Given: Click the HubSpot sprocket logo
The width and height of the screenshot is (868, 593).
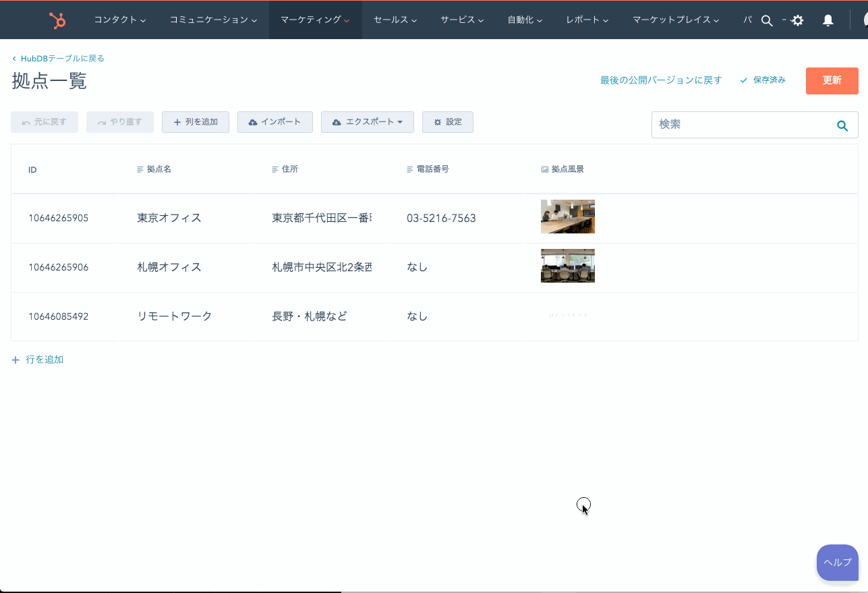Looking at the screenshot, I should [x=57, y=20].
